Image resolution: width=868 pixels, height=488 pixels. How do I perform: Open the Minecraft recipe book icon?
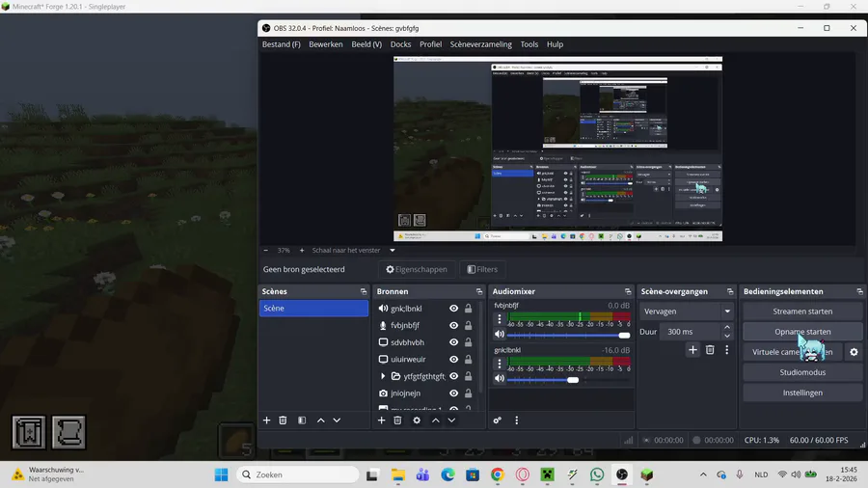point(29,431)
